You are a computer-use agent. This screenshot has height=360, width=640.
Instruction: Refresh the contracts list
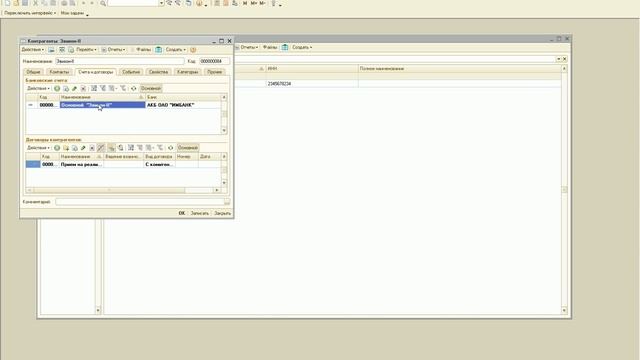[171, 148]
